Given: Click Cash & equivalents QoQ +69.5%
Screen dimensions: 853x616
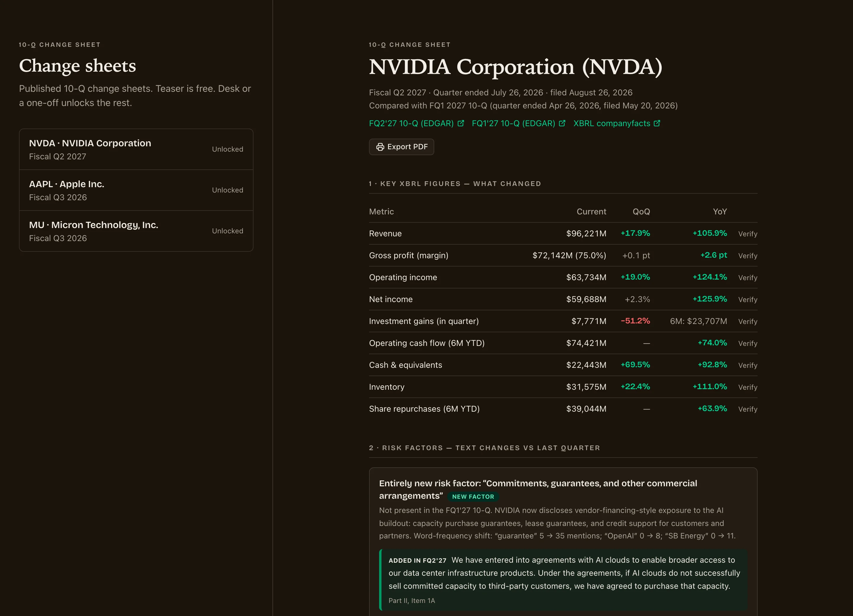Looking at the screenshot, I should [635, 365].
